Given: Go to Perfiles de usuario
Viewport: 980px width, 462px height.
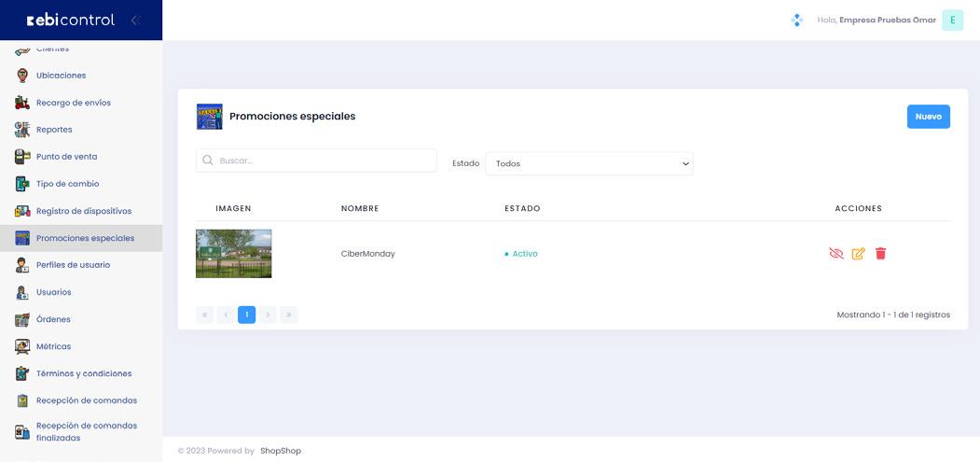Looking at the screenshot, I should click(73, 265).
